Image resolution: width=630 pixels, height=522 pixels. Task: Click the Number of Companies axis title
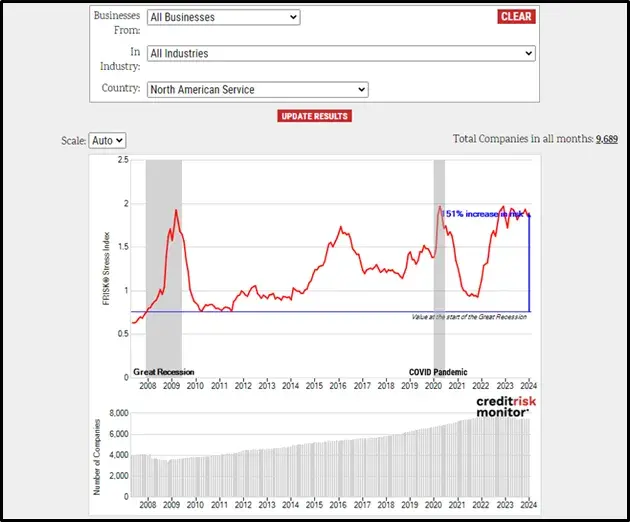(97, 455)
